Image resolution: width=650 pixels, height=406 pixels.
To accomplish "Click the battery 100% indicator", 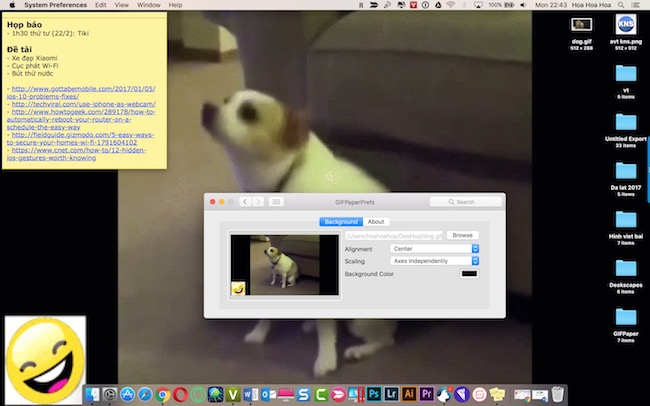I will click(501, 5).
